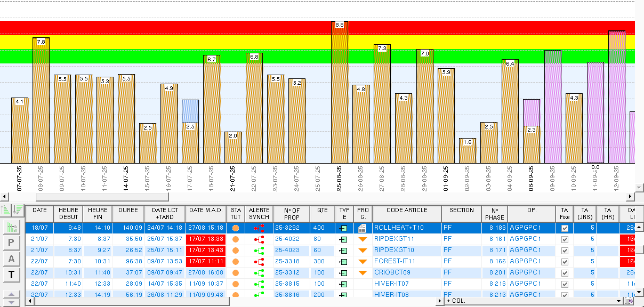Image resolution: width=644 pixels, height=307 pixels.
Task: Toggle TA Fixe checkbox for ROLLHEAT+T10
Action: coord(565,228)
